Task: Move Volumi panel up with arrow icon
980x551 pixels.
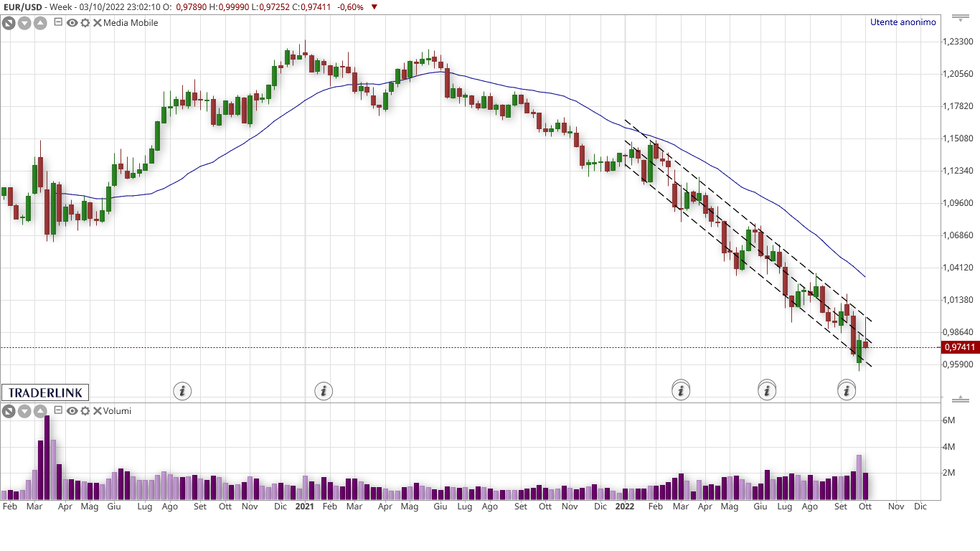Action: pos(40,411)
